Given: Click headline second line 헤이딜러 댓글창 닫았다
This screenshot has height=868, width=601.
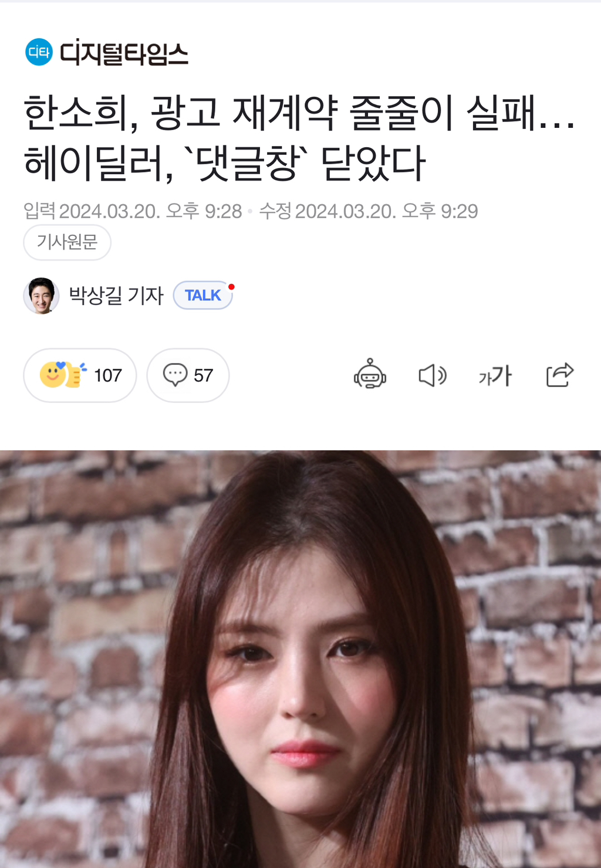Looking at the screenshot, I should pos(225,163).
